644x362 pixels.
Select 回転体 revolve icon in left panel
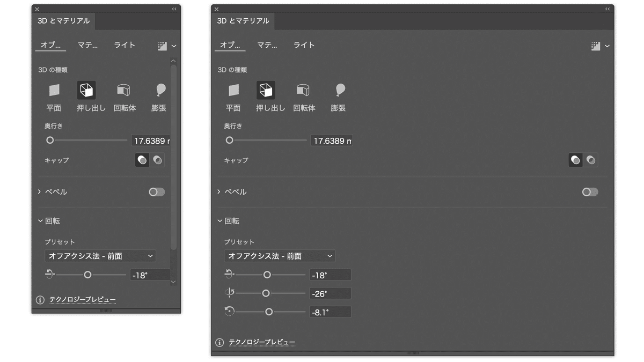tap(124, 90)
